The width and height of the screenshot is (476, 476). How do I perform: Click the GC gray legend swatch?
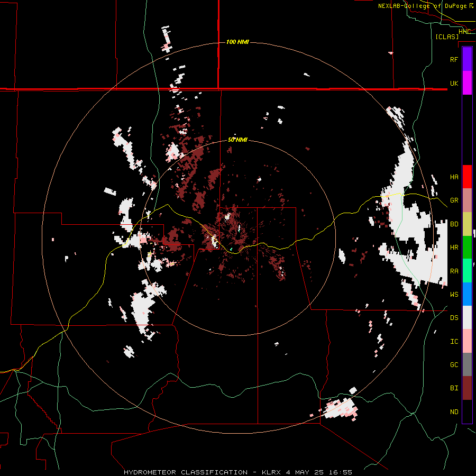pos(467,364)
